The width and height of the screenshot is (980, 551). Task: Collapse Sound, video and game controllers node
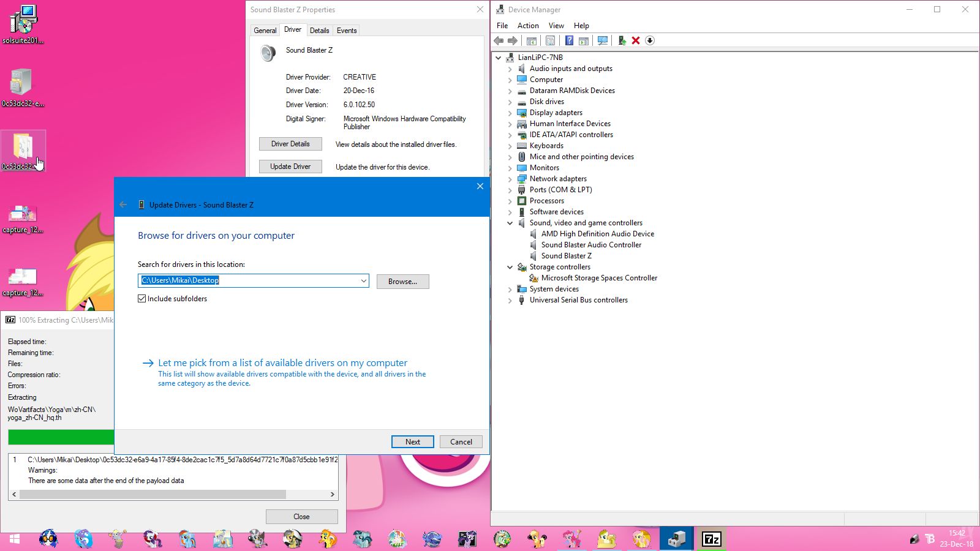510,223
